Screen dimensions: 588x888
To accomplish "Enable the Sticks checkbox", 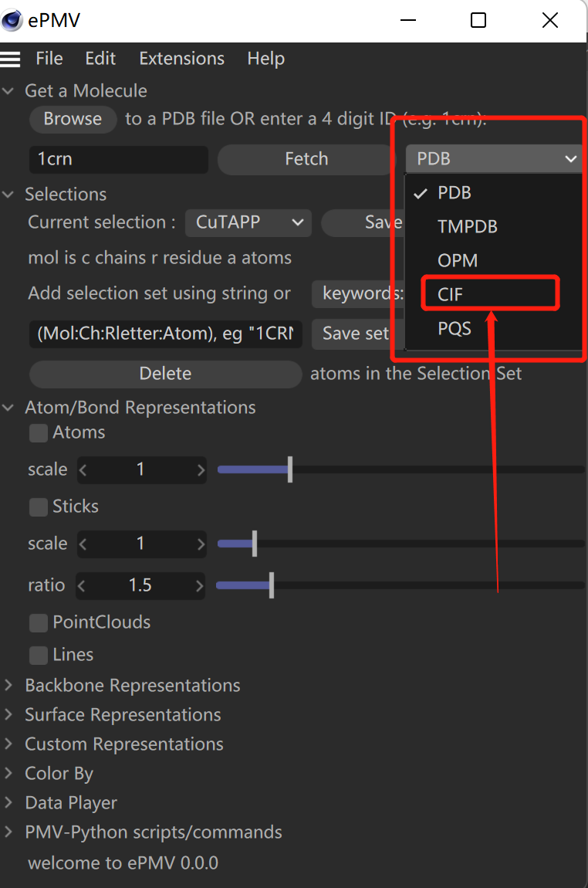I will click(x=39, y=507).
